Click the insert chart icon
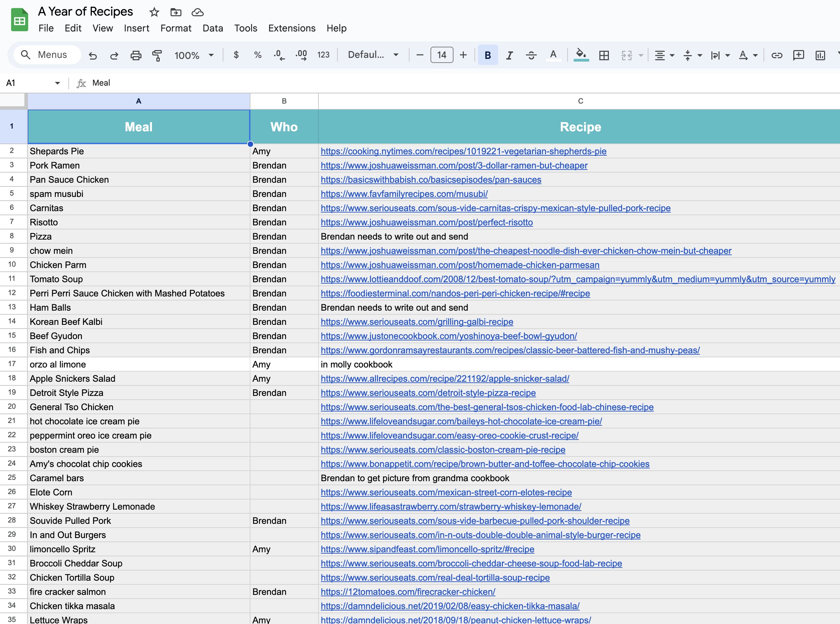 [820, 55]
